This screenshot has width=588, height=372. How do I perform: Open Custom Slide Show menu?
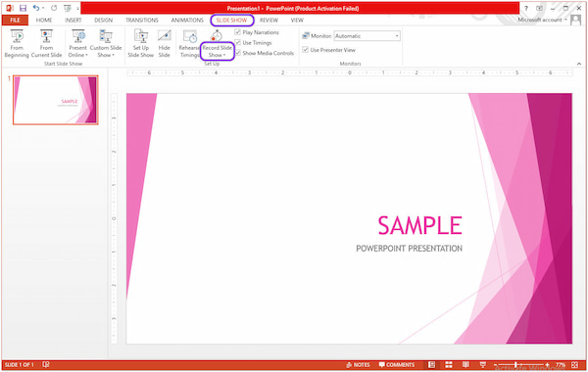106,44
